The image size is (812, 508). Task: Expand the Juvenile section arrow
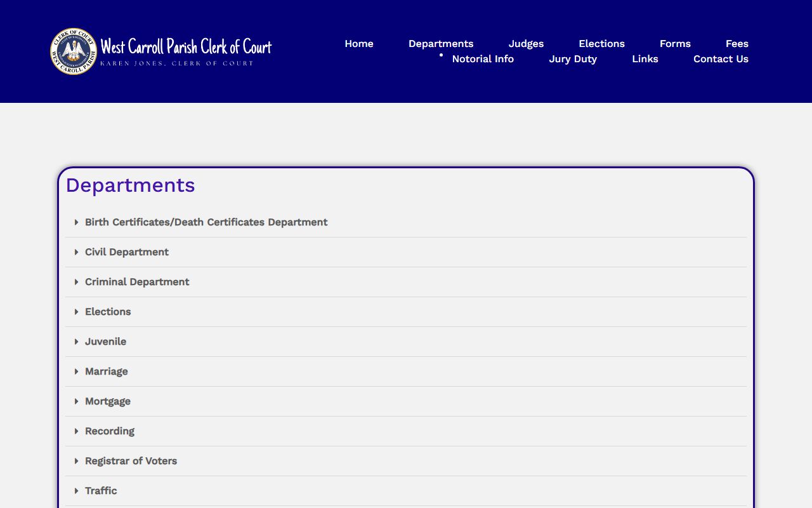[76, 342]
